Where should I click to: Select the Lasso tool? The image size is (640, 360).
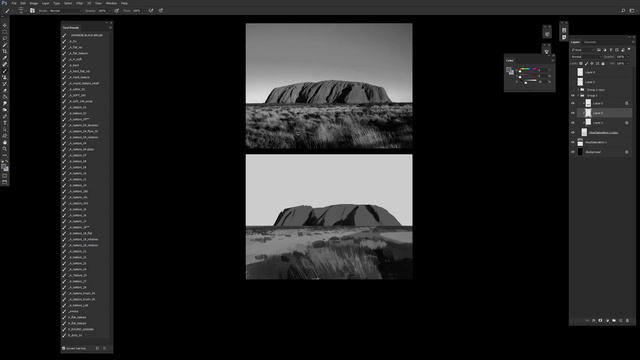click(5, 38)
